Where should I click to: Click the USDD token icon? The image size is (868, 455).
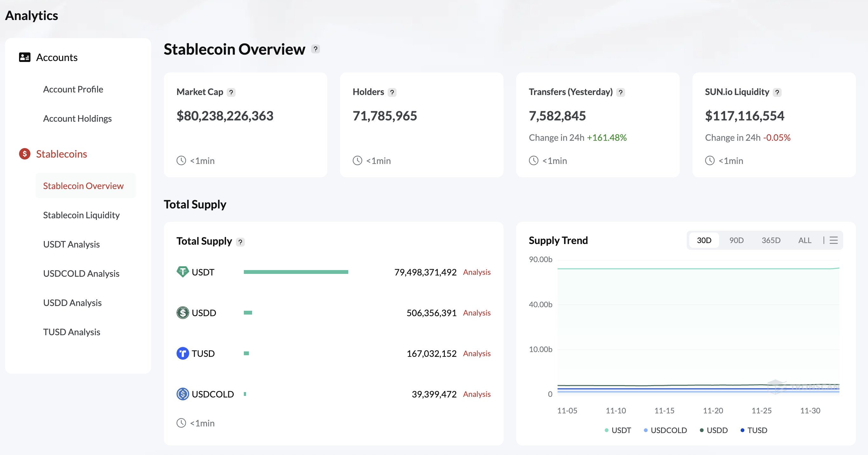coord(182,313)
